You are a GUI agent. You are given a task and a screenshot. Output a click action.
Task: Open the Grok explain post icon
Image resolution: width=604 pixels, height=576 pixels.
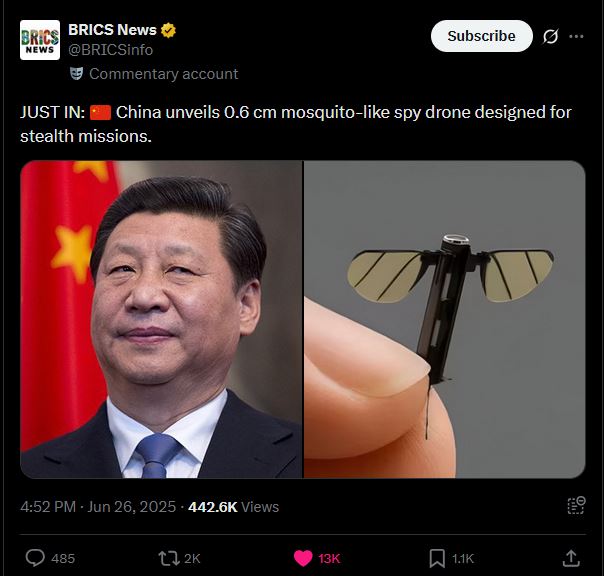[550, 37]
